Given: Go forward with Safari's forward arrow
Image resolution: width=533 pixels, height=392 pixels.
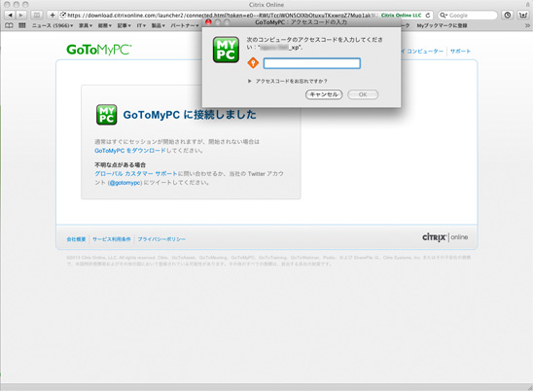Looking at the screenshot, I should (21, 16).
